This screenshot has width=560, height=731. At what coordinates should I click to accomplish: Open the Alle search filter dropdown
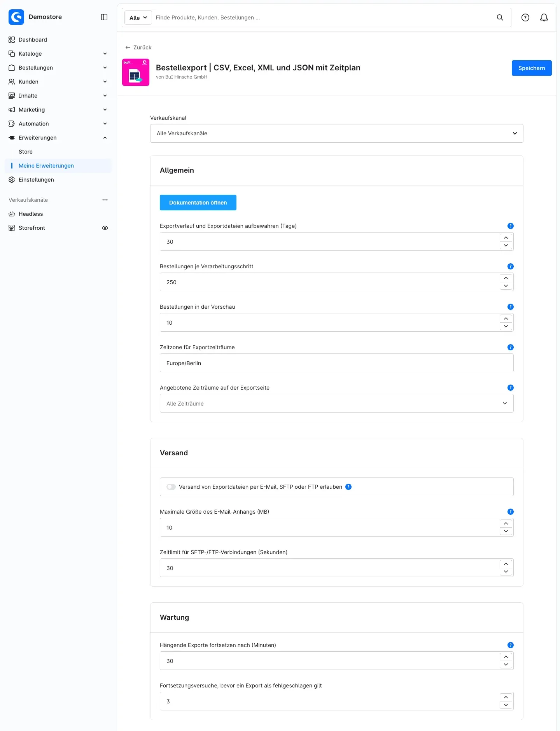(x=138, y=17)
